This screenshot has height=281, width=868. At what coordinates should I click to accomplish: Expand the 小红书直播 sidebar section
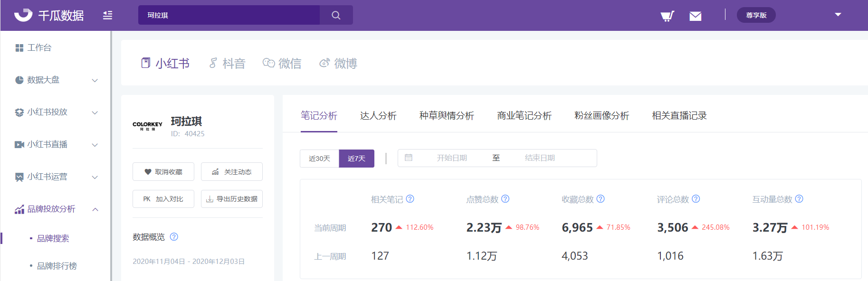point(95,145)
